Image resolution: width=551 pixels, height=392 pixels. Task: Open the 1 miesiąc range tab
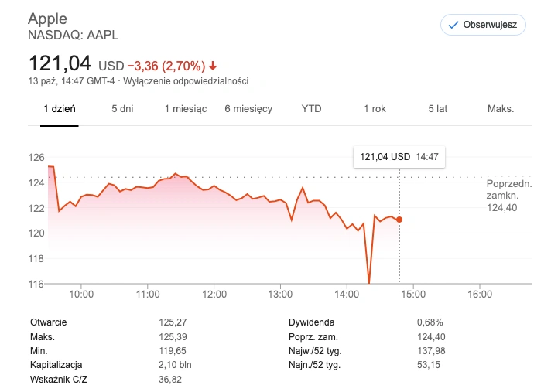tap(186, 109)
